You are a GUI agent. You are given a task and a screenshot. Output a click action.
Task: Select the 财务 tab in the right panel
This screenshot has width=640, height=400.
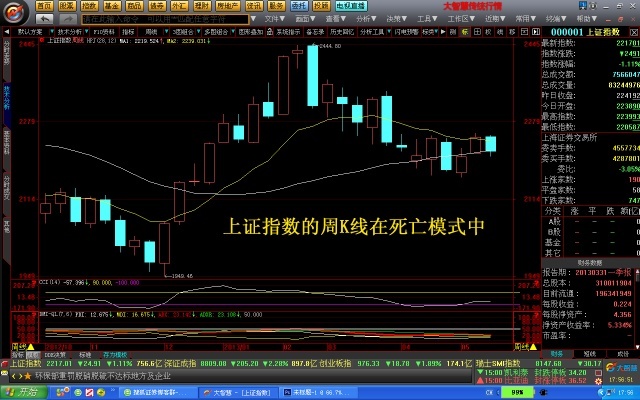point(557,354)
